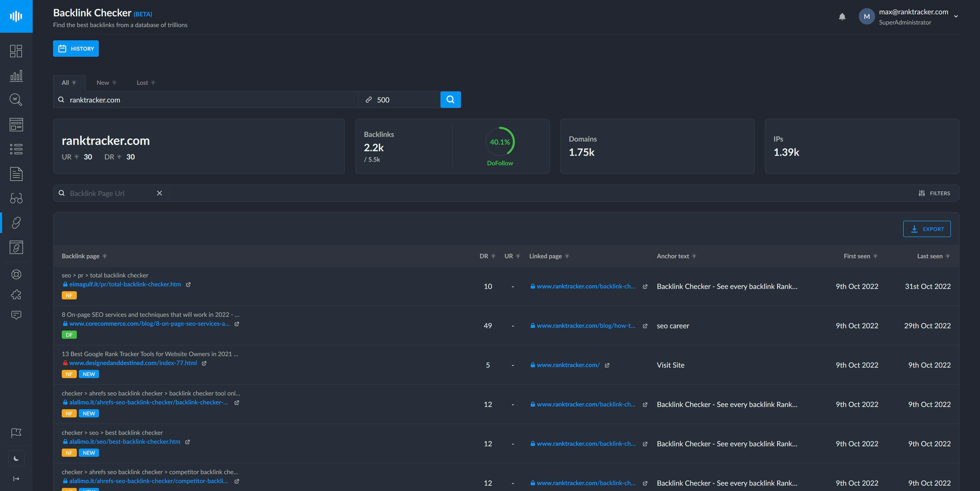Open www.ranktracker.com/ linked page link
The width and height of the screenshot is (980, 491).
coord(568,365)
